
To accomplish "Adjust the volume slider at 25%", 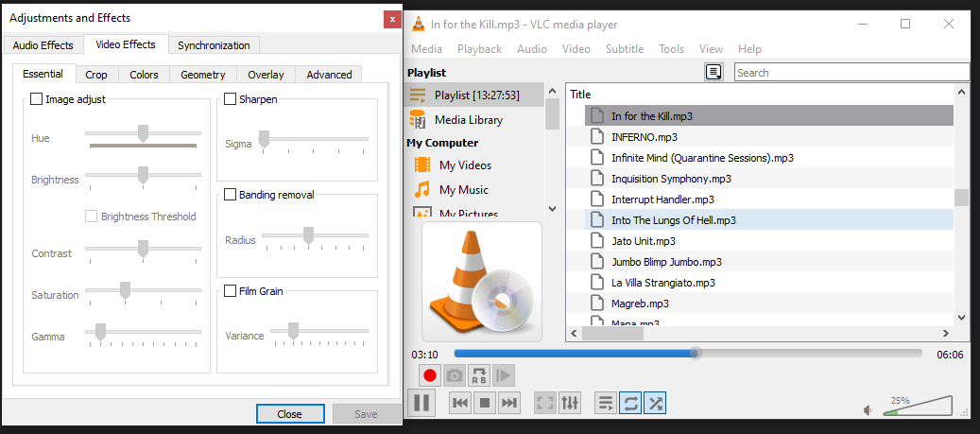I will click(x=918, y=406).
